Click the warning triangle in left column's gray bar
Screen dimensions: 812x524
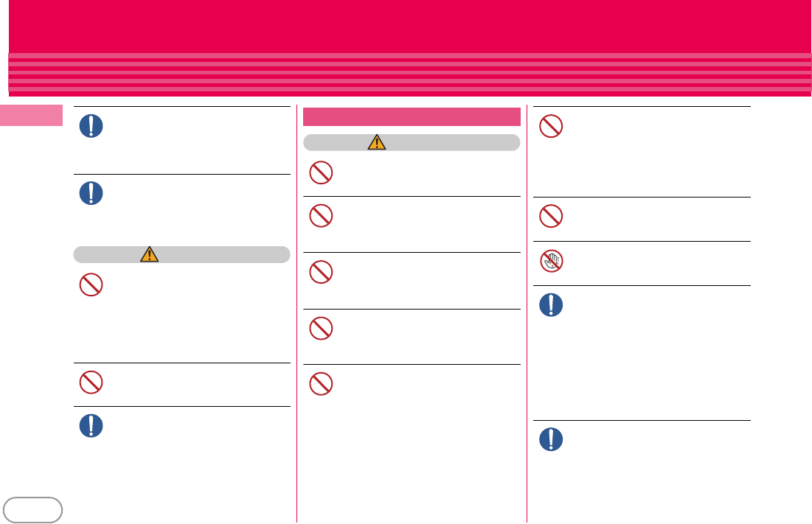(150, 254)
